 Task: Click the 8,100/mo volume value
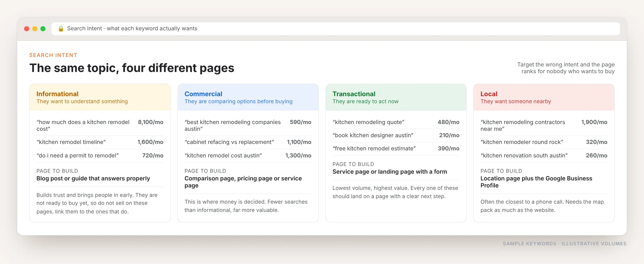click(151, 122)
